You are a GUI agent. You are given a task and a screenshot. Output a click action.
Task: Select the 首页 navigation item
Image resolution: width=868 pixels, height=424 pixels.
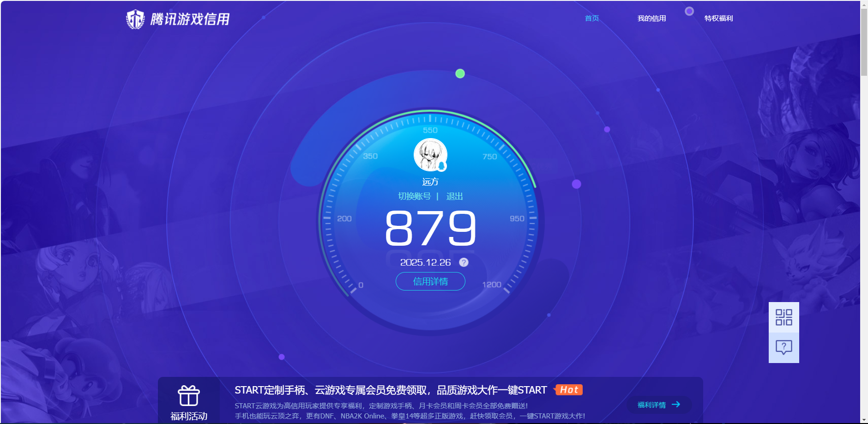pos(591,18)
